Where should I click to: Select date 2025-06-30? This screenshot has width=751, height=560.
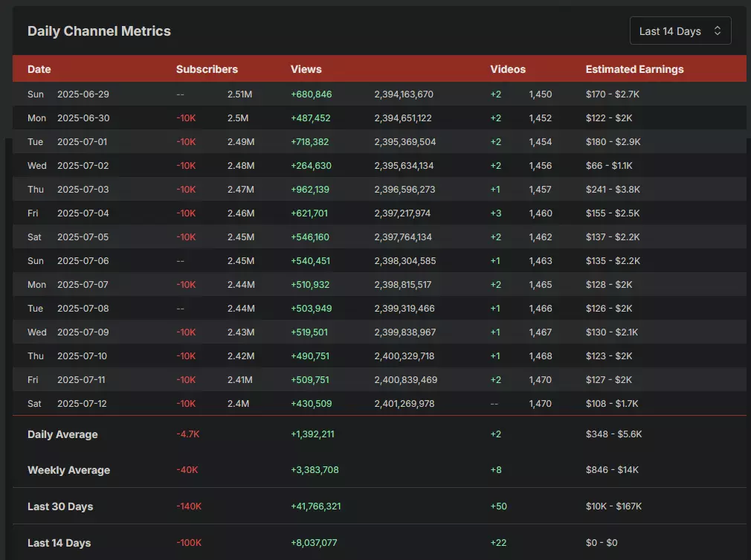[x=83, y=118]
